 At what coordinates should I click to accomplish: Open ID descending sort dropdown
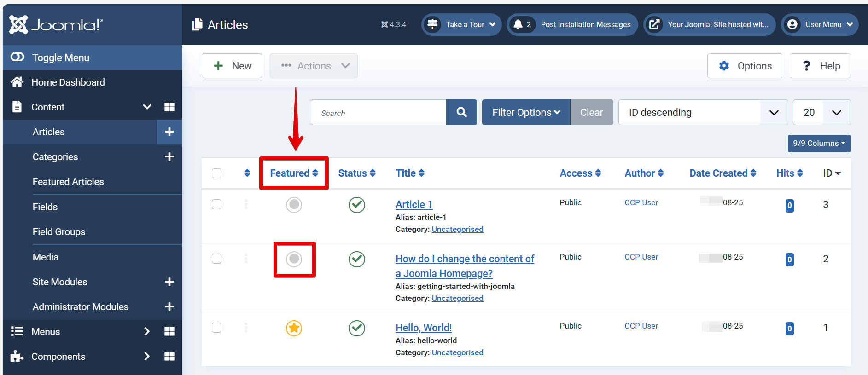702,112
